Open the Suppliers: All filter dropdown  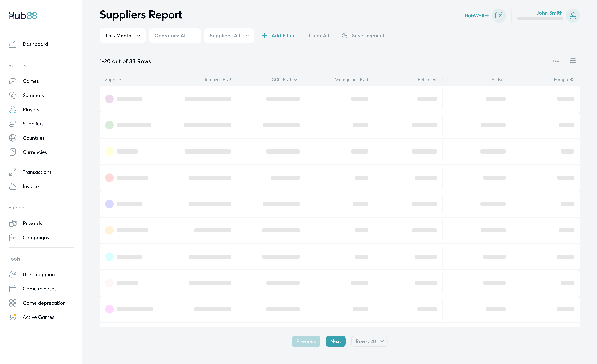(229, 36)
